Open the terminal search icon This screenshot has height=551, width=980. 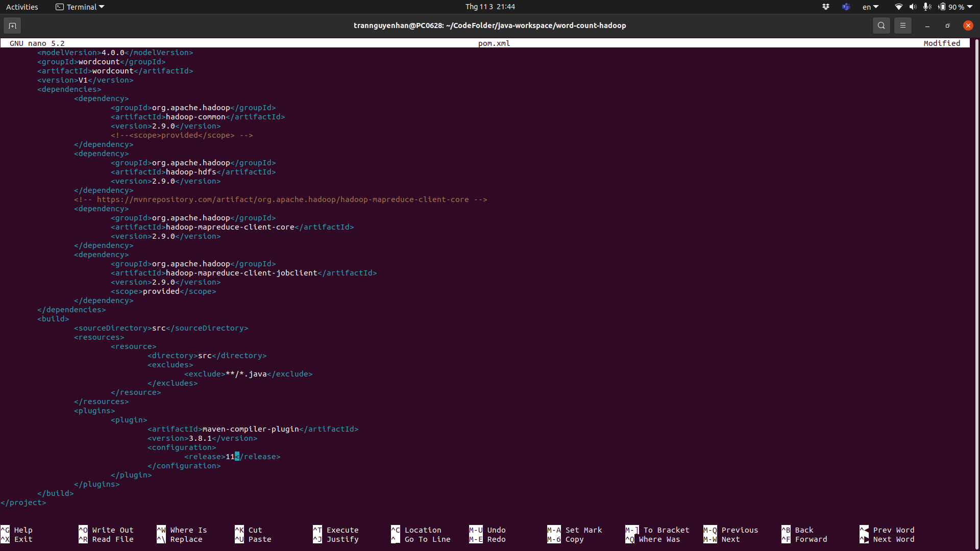[881, 26]
